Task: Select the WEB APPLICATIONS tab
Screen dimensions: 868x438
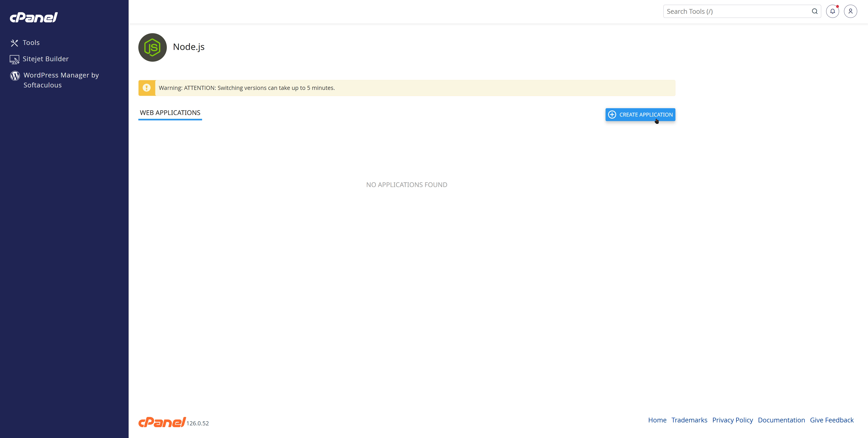Action: [x=170, y=113]
